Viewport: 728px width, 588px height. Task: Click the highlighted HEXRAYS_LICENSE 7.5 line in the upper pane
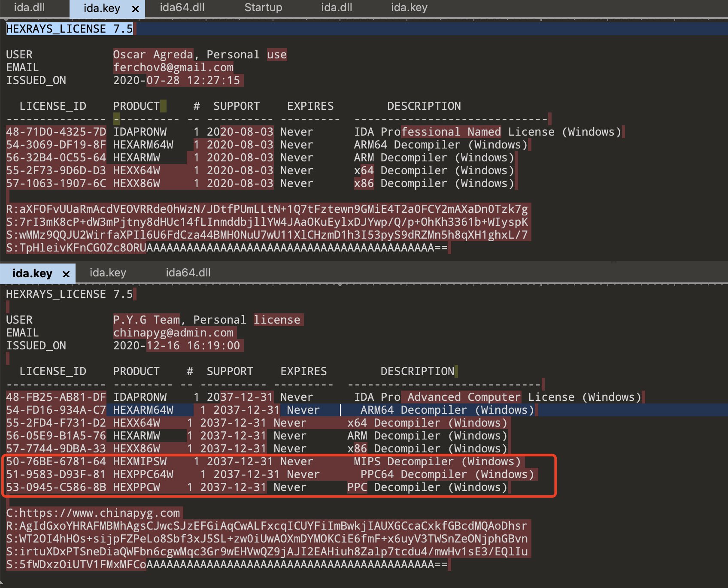coord(70,29)
